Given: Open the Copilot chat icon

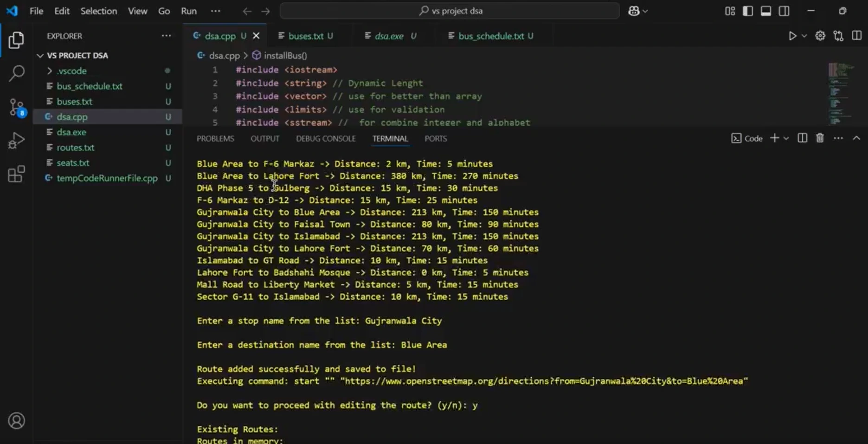Looking at the screenshot, I should tap(634, 11).
